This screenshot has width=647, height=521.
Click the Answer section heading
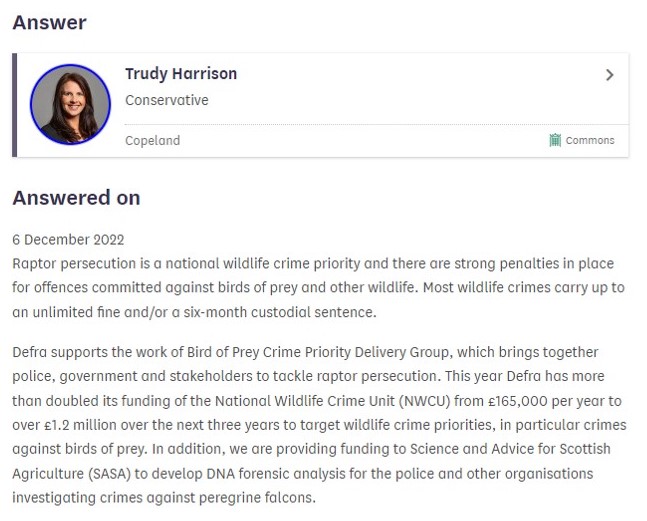[x=49, y=22]
